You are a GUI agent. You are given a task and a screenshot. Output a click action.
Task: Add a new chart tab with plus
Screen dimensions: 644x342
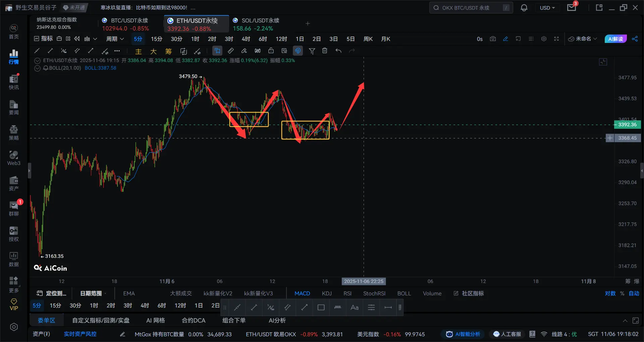(x=308, y=23)
